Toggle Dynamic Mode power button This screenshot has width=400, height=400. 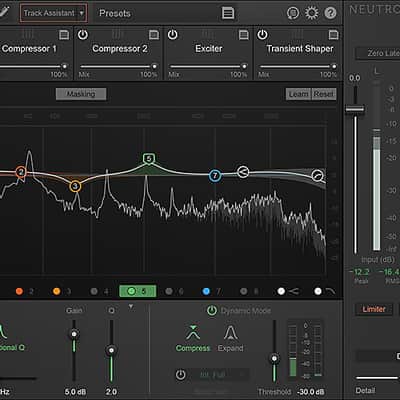(x=212, y=311)
